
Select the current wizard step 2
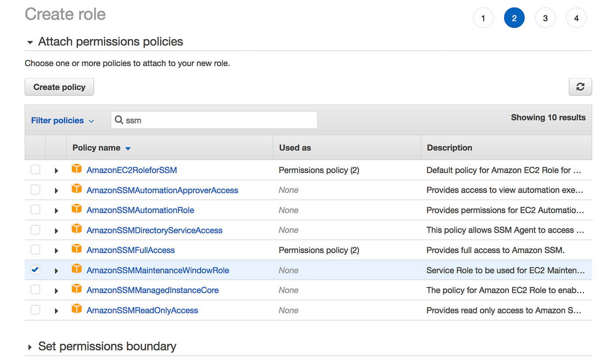514,18
